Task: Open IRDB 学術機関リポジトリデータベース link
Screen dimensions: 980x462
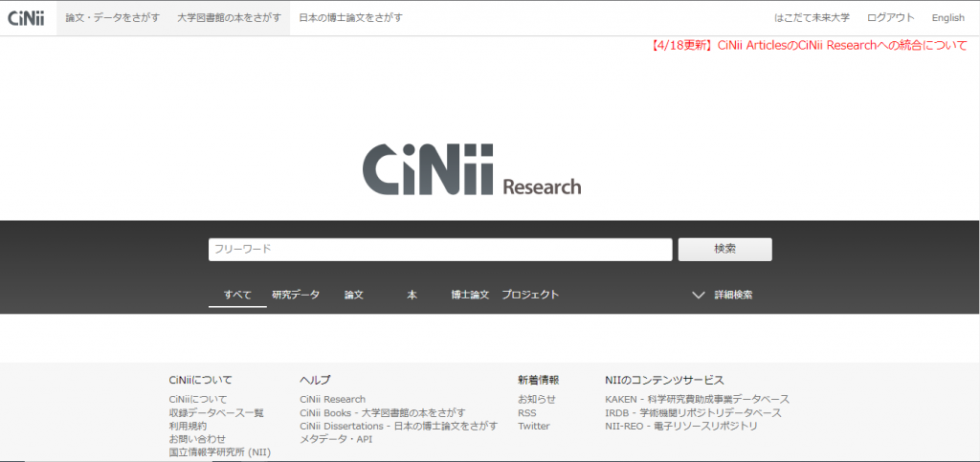Action: click(693, 412)
